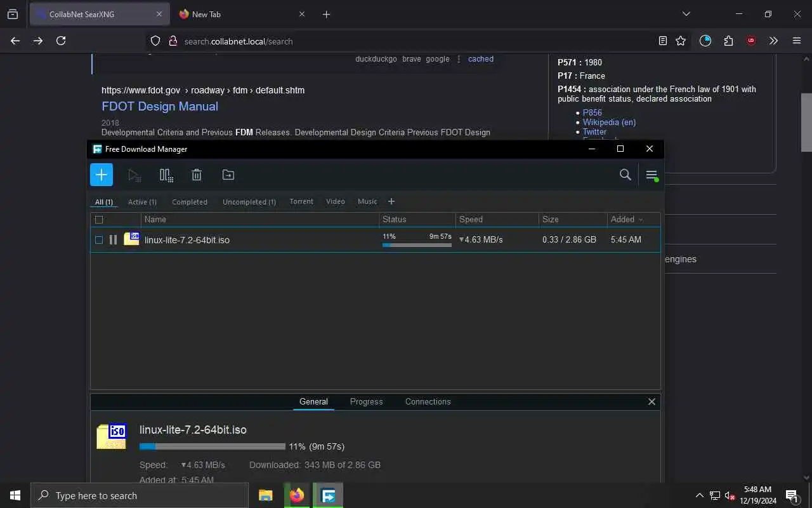Image resolution: width=812 pixels, height=508 pixels.
Task: Close the download details panel
Action: pyautogui.click(x=652, y=401)
